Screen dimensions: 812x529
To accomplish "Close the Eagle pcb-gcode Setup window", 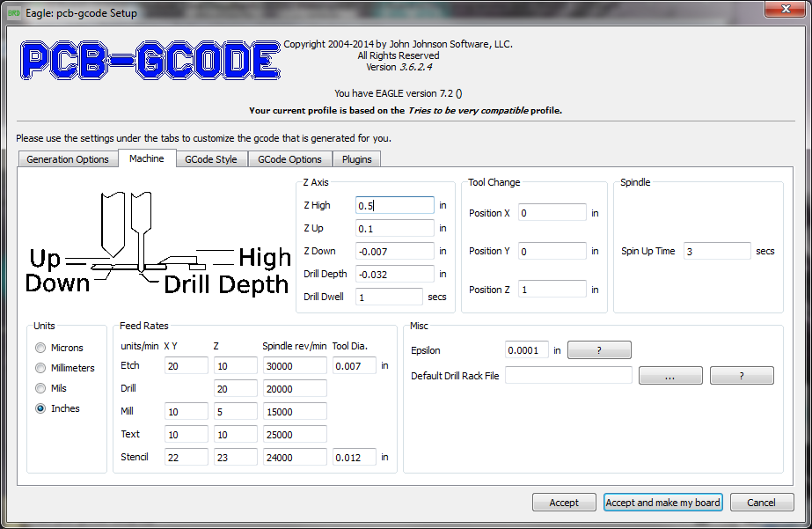I will [785, 9].
